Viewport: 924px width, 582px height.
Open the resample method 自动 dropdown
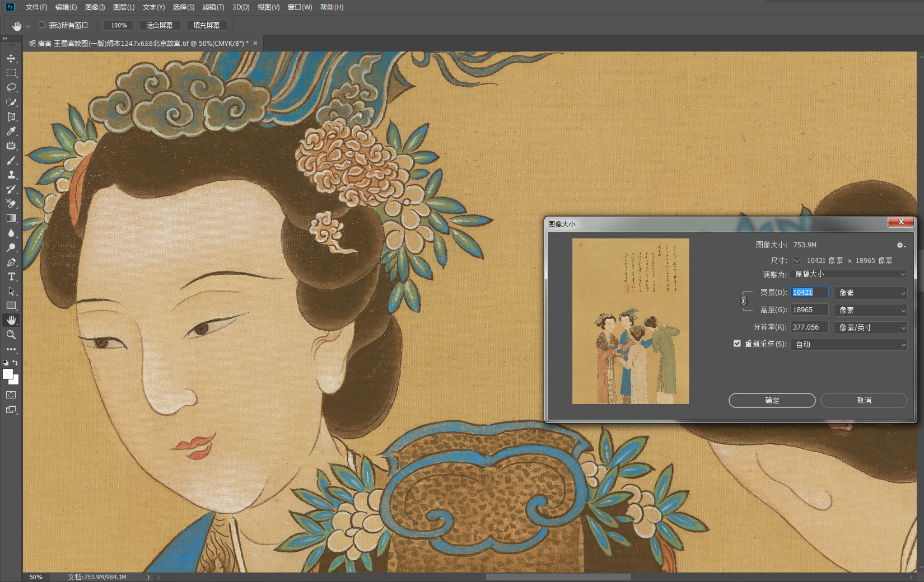coord(848,344)
